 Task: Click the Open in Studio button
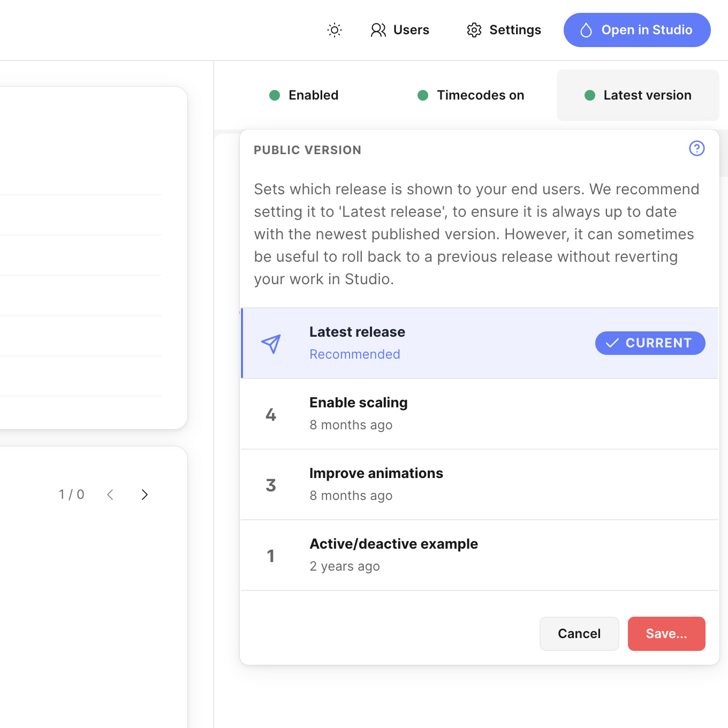click(x=637, y=30)
